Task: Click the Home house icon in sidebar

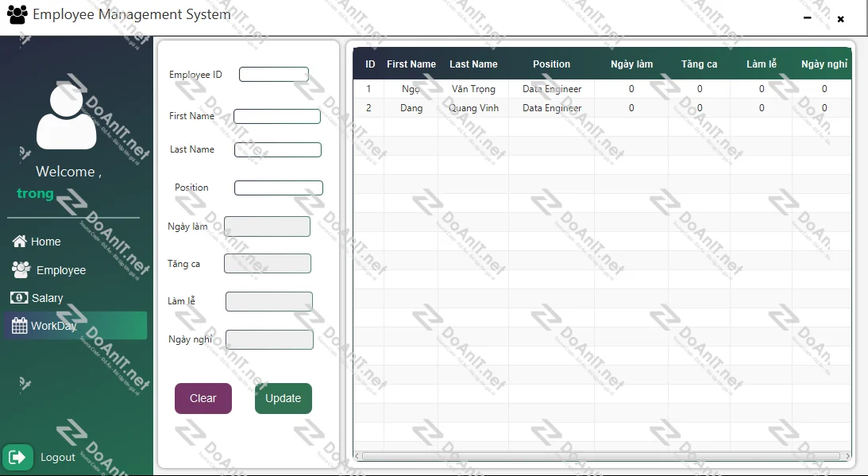Action: coord(19,242)
